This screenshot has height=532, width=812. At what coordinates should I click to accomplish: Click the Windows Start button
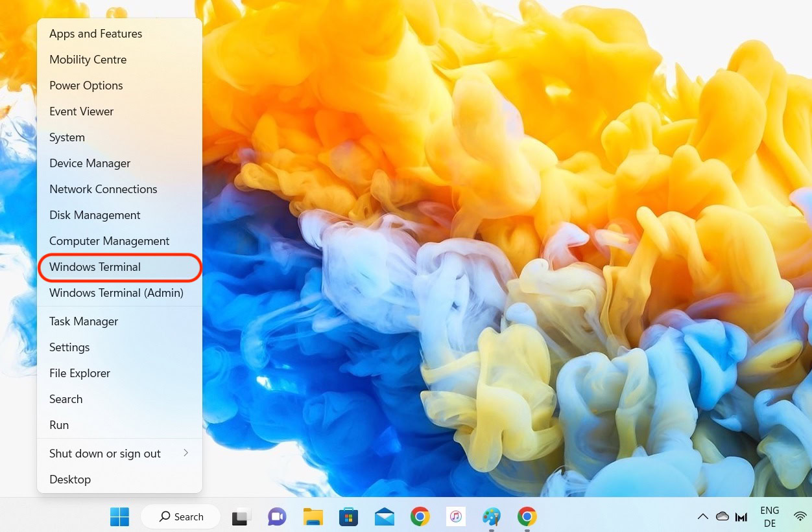point(119,516)
